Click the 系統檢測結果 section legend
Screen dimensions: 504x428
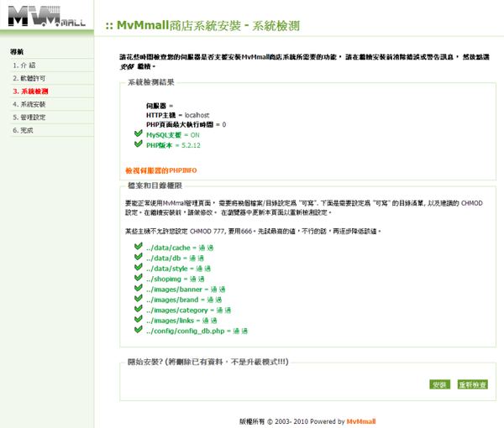pyautogui.click(x=151, y=82)
